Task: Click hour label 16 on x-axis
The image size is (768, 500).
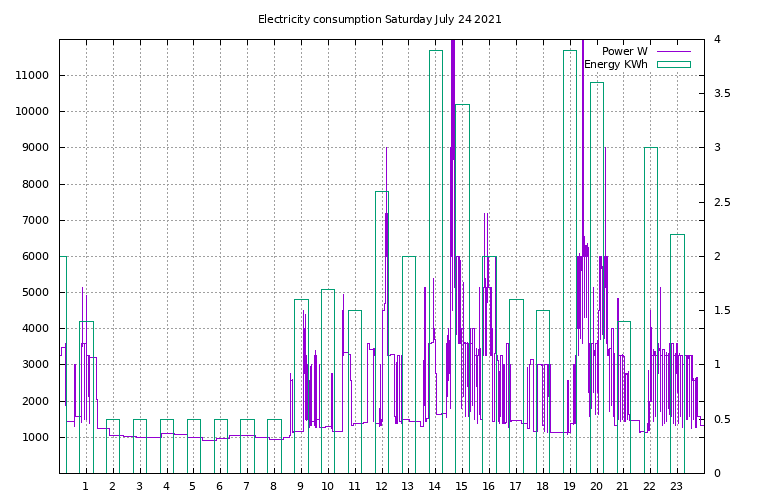Action: (x=488, y=486)
